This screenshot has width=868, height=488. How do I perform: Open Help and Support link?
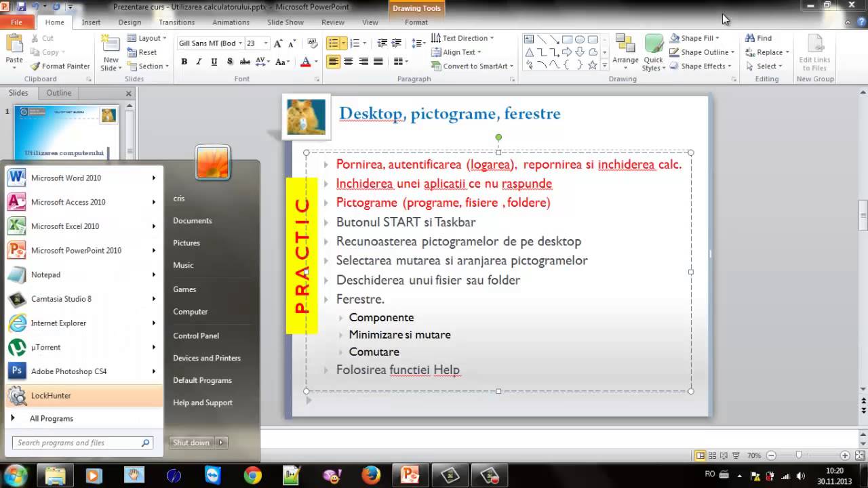click(203, 403)
